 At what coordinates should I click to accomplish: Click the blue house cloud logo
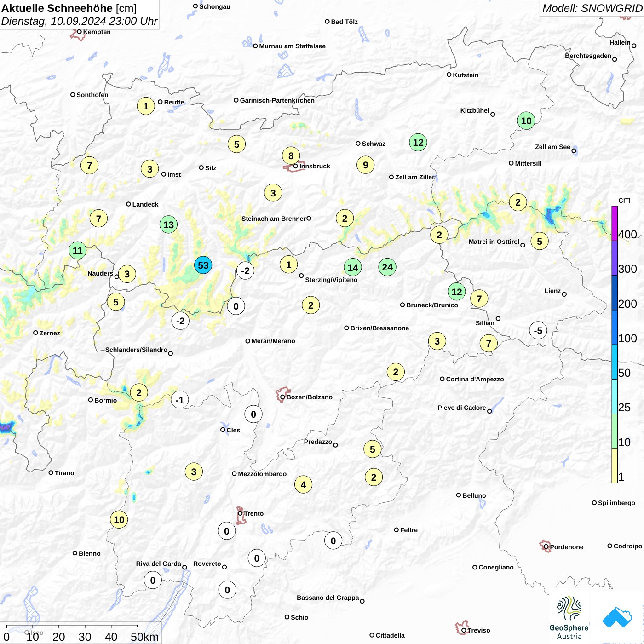tap(617, 617)
